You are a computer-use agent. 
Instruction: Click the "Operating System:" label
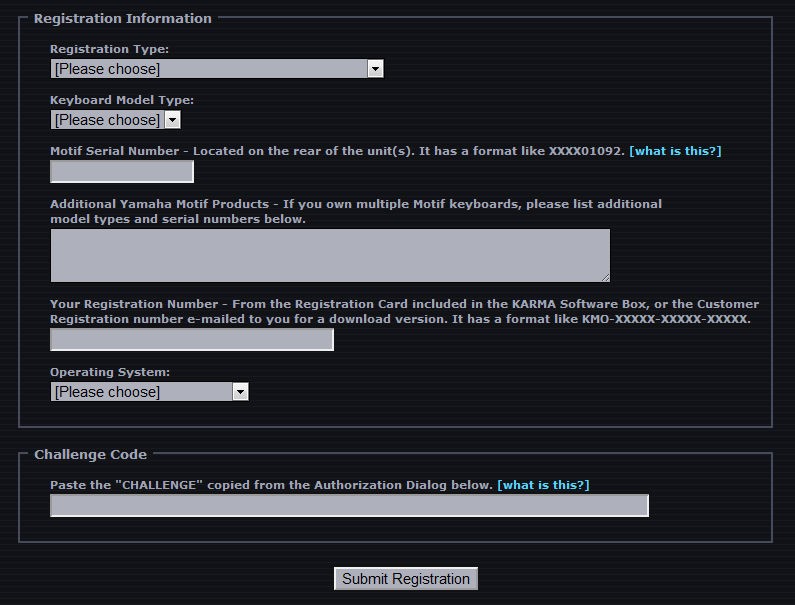coord(110,372)
